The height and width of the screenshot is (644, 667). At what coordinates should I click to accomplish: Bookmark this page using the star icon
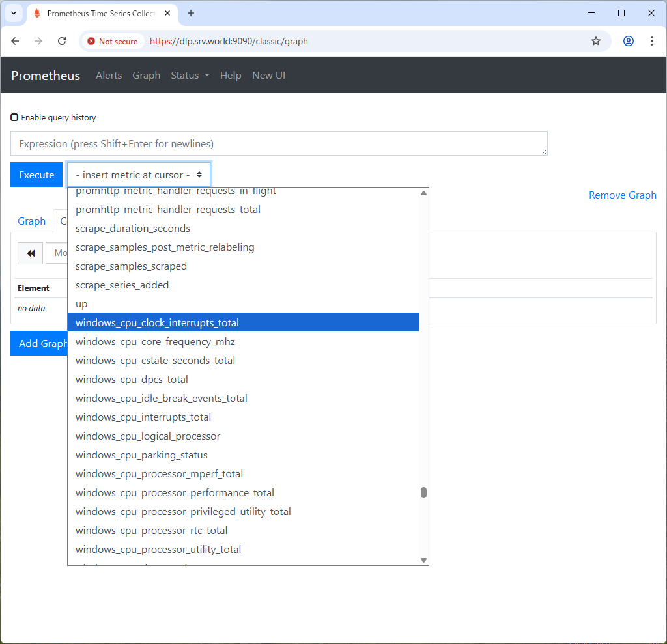[x=595, y=40]
